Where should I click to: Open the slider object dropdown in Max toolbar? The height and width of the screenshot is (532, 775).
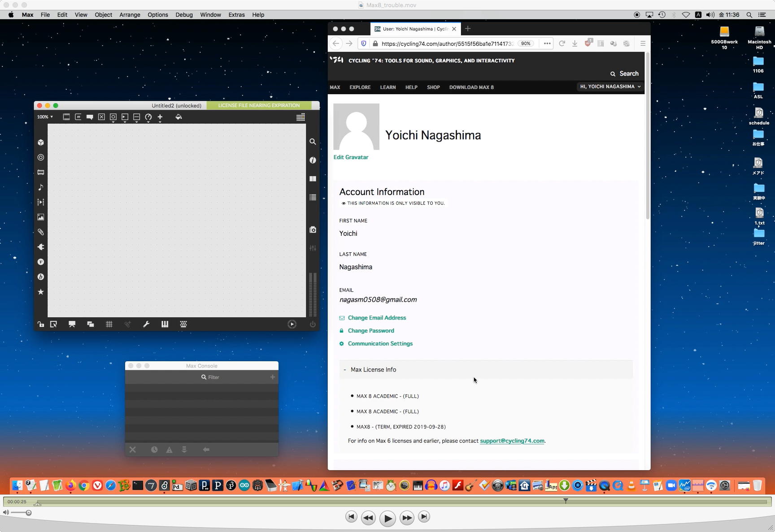pos(136,117)
